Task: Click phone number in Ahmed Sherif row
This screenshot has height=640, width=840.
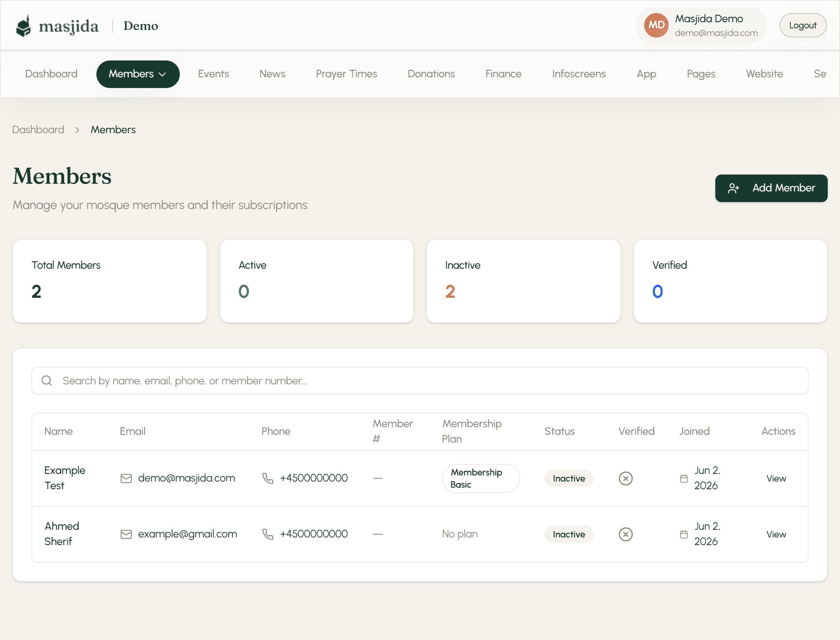Action: click(x=314, y=534)
